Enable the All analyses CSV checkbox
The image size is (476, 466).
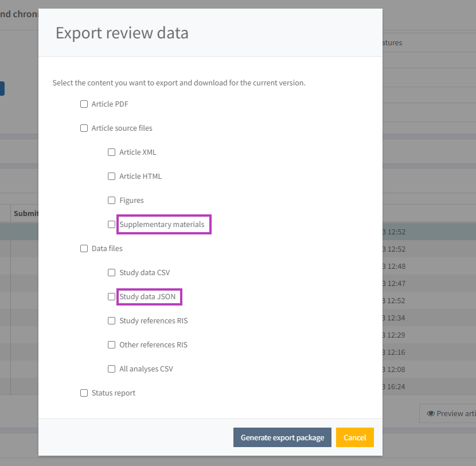[112, 369]
